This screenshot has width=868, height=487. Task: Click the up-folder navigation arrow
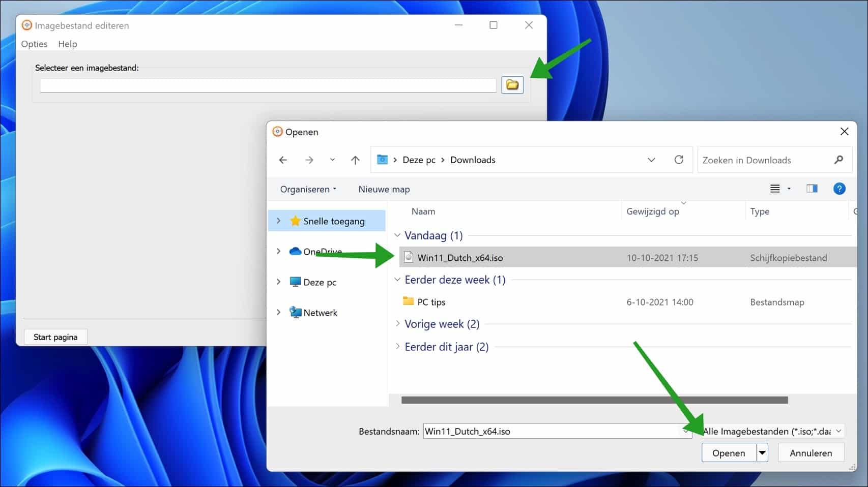[355, 160]
